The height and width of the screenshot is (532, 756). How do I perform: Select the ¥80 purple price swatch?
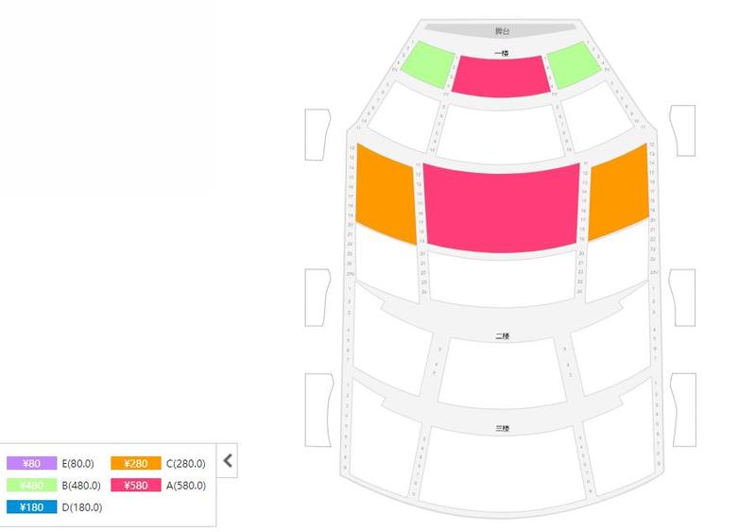coord(32,464)
